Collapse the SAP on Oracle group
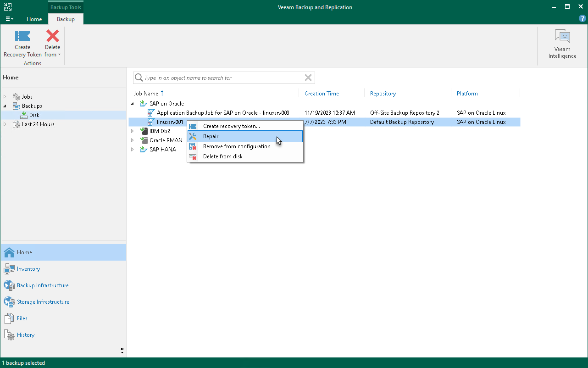 click(x=133, y=104)
